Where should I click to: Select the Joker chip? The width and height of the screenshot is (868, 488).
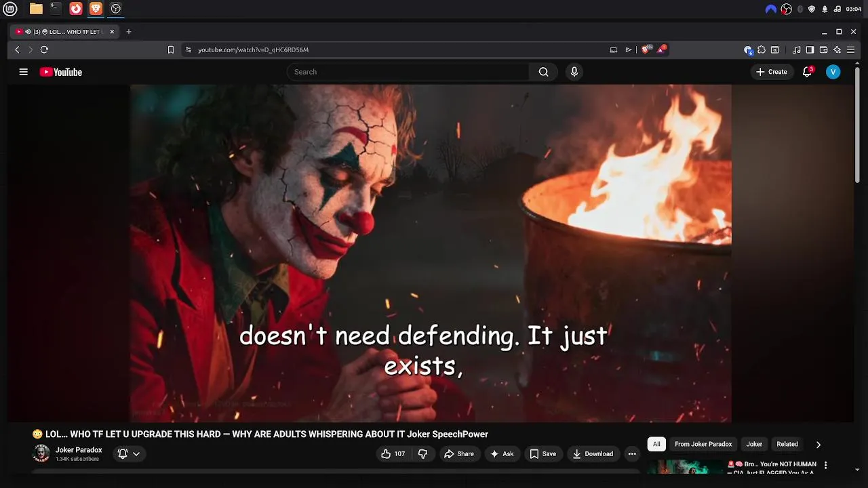tap(754, 444)
